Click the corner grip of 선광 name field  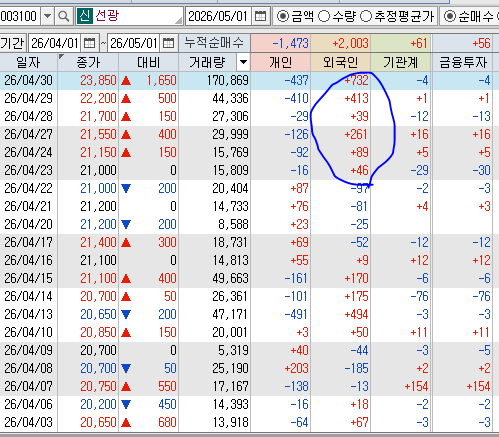tap(179, 21)
